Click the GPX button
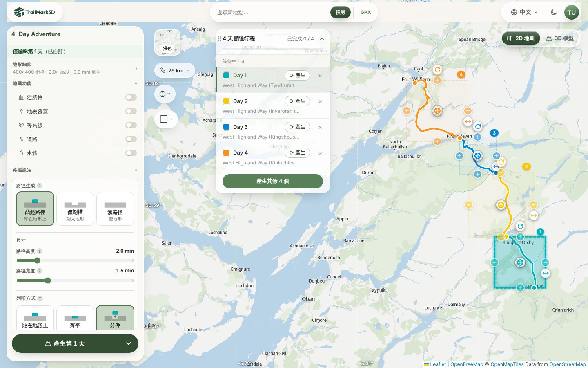The width and height of the screenshot is (588, 368). click(x=366, y=12)
